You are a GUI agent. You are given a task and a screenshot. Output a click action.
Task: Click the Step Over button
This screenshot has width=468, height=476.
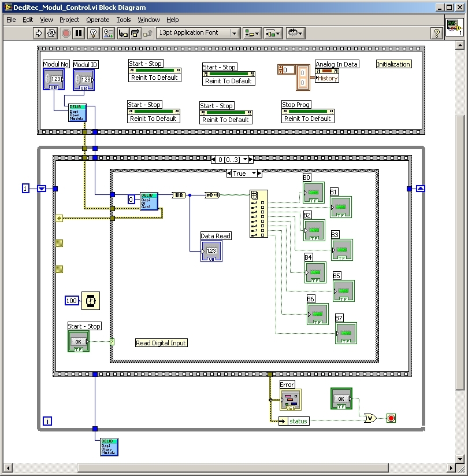pos(135,33)
